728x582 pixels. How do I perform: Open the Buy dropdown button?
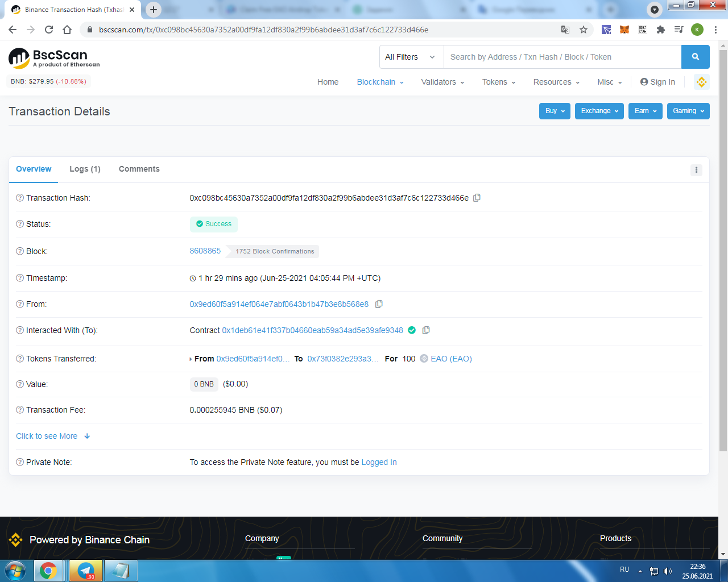pos(555,111)
